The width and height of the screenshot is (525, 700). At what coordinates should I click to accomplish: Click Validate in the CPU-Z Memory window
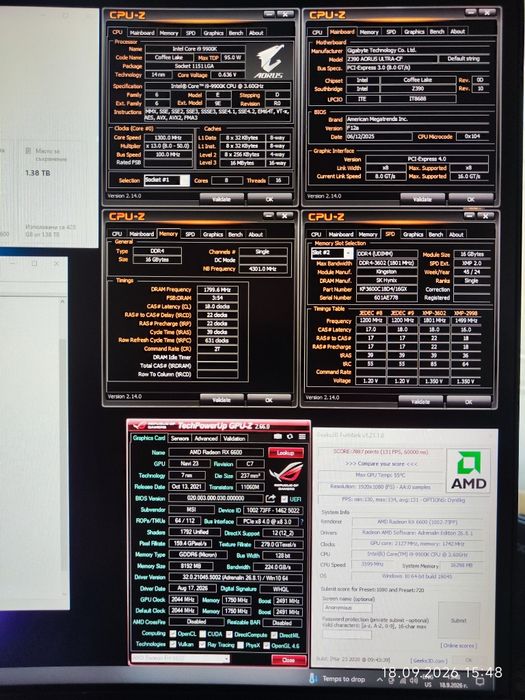tap(221, 400)
